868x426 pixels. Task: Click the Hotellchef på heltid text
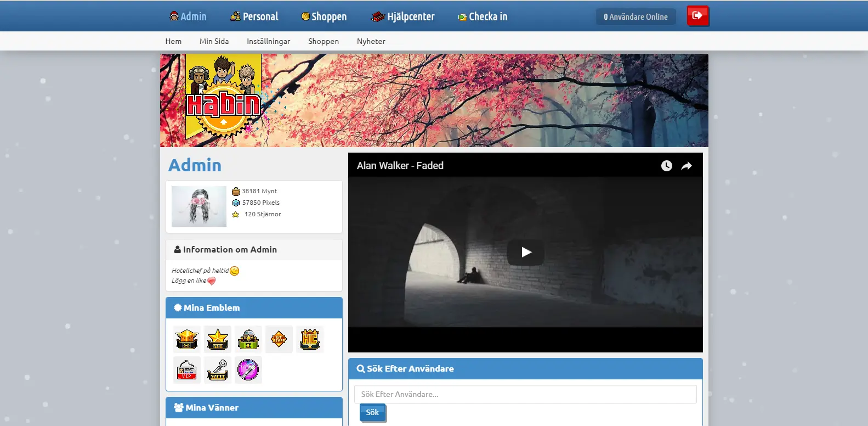click(200, 271)
